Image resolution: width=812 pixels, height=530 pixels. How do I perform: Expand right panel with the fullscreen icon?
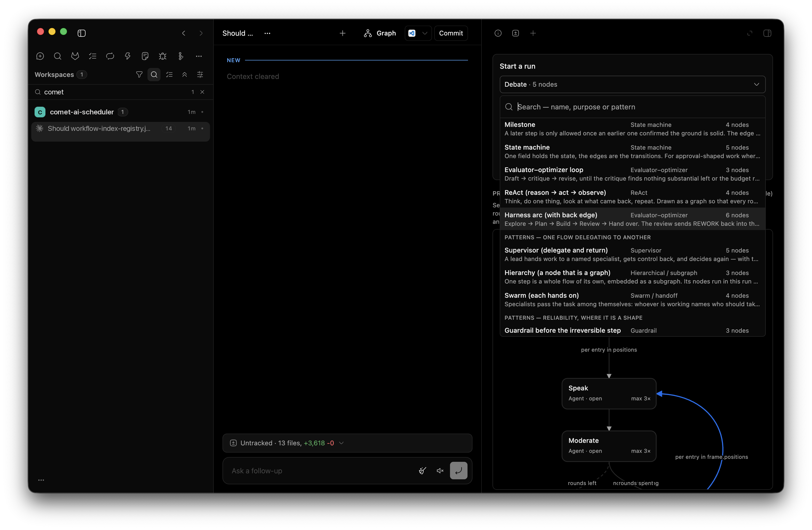749,33
